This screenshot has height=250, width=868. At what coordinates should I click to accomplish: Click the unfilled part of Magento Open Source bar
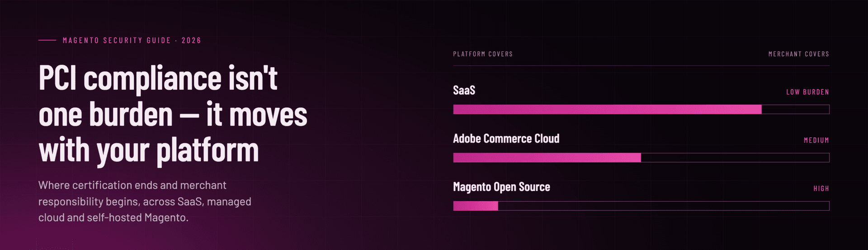pyautogui.click(x=664, y=206)
